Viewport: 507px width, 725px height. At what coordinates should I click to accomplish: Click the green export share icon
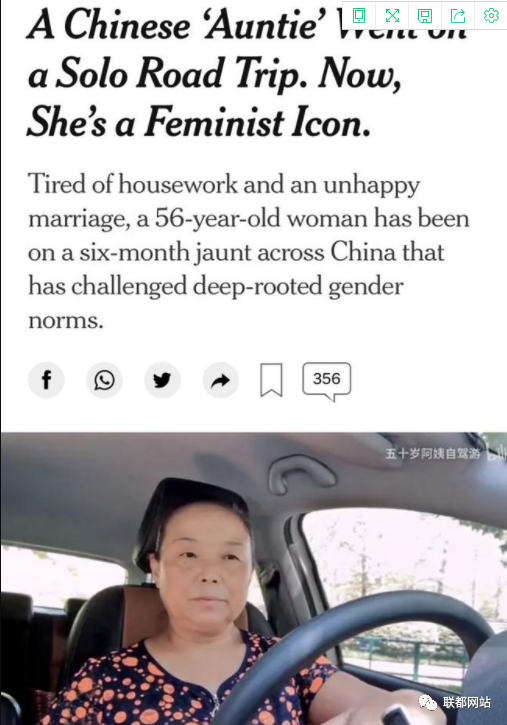click(458, 16)
